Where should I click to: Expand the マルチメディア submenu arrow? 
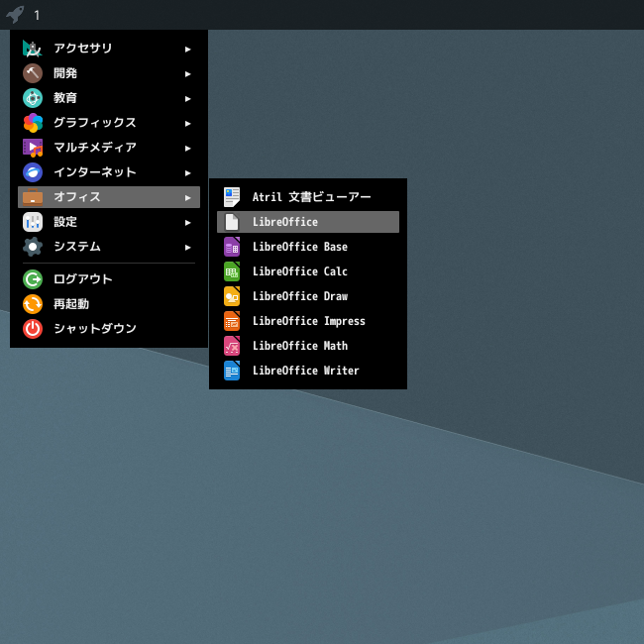(187, 149)
